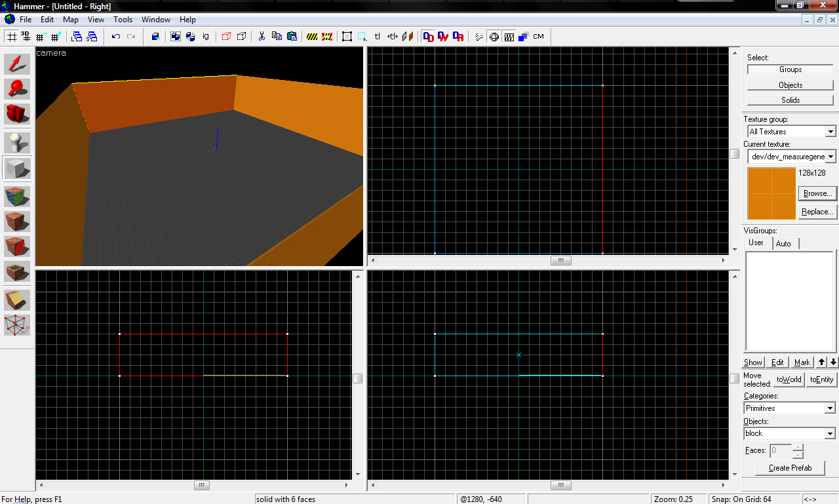The height and width of the screenshot is (504, 839).
Task: Toggle the 3D grid display
Action: click(x=26, y=37)
